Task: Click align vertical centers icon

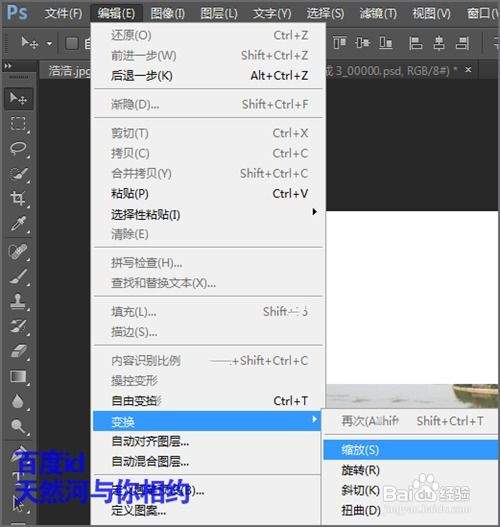Action: [363, 43]
